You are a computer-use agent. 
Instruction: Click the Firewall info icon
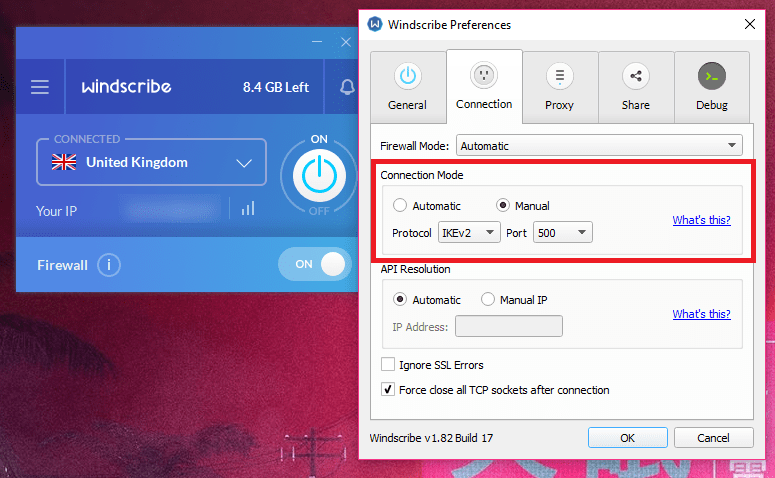tap(110, 265)
